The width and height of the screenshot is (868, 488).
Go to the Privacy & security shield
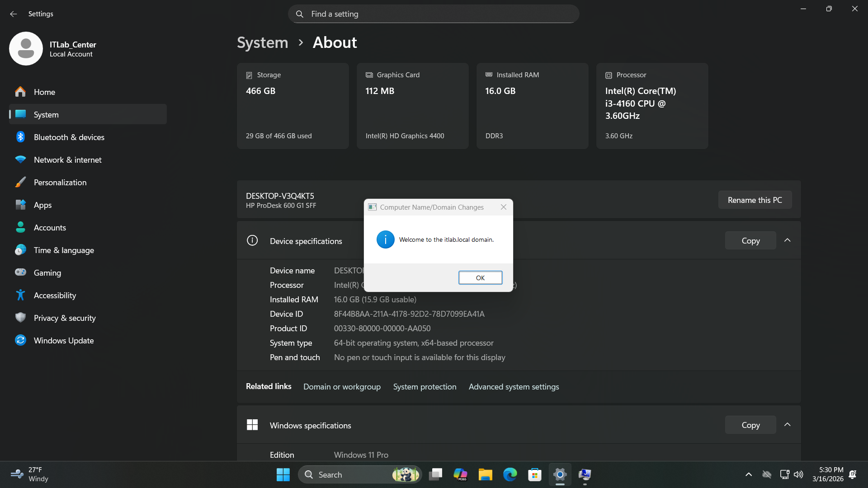click(20, 318)
